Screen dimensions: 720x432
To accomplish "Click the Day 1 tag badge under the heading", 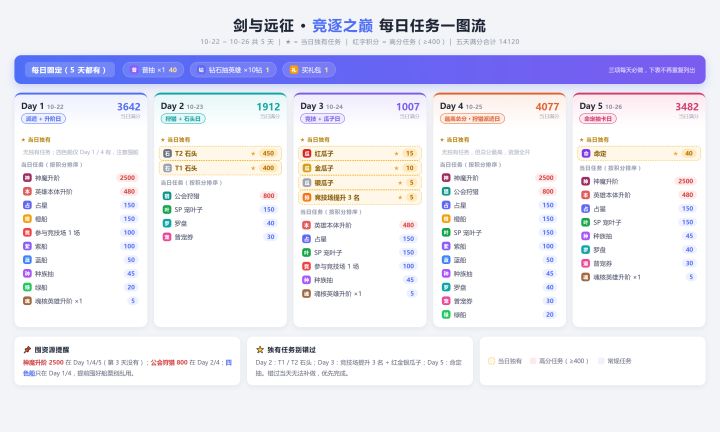I will click(x=44, y=119).
